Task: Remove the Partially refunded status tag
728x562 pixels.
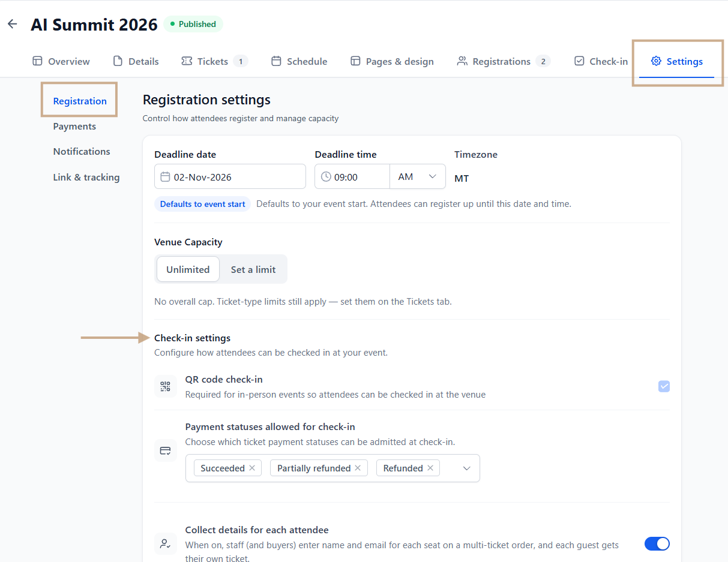Action: (358, 468)
